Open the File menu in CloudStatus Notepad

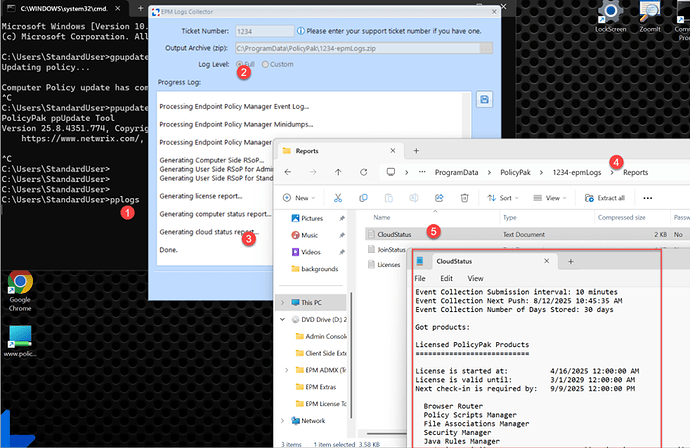coord(420,279)
